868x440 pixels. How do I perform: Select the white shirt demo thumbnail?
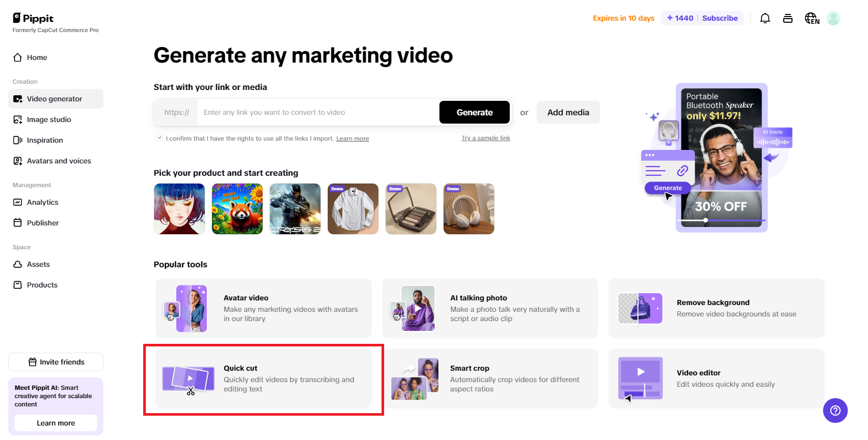[x=353, y=209]
